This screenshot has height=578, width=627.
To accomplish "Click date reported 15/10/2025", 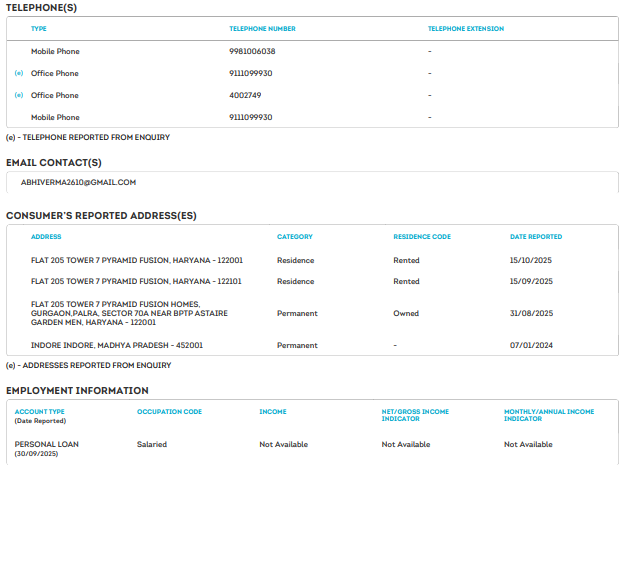I will point(531,260).
